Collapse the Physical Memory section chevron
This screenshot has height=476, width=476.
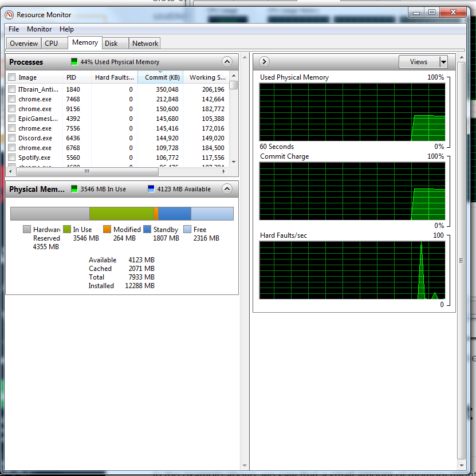tap(227, 189)
